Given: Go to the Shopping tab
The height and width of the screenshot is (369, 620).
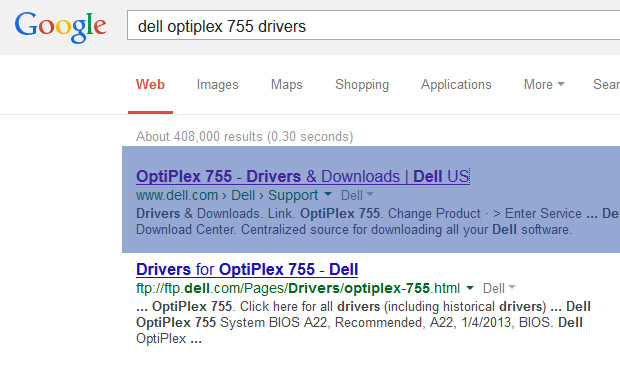Looking at the screenshot, I should pos(362,85).
